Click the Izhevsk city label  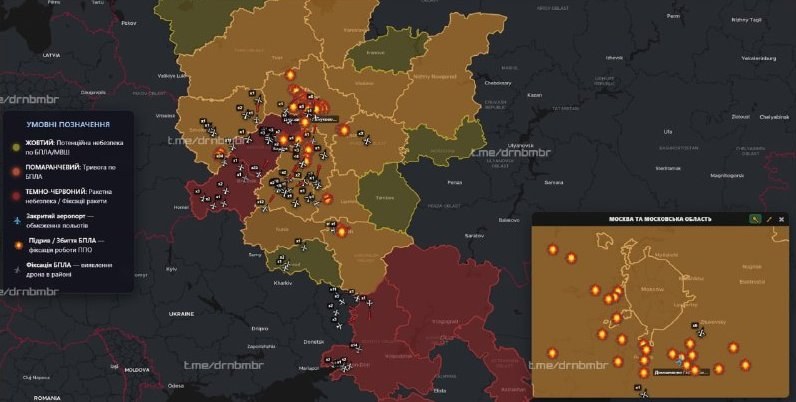coord(614,58)
